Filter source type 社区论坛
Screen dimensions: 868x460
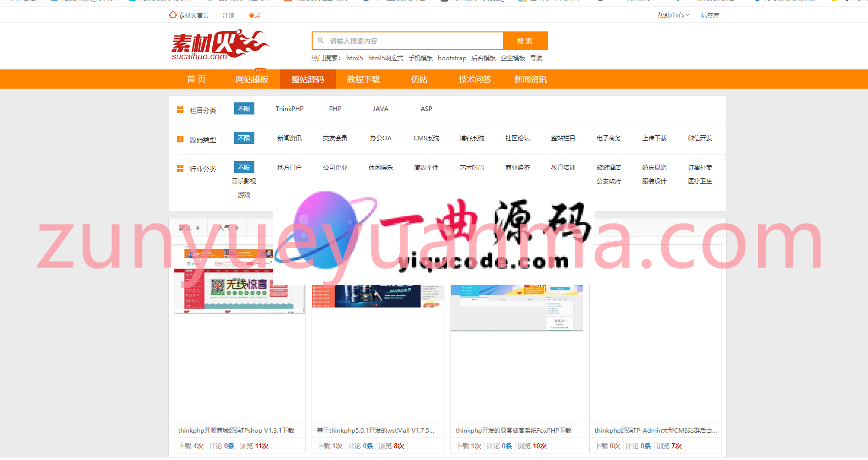(x=517, y=138)
